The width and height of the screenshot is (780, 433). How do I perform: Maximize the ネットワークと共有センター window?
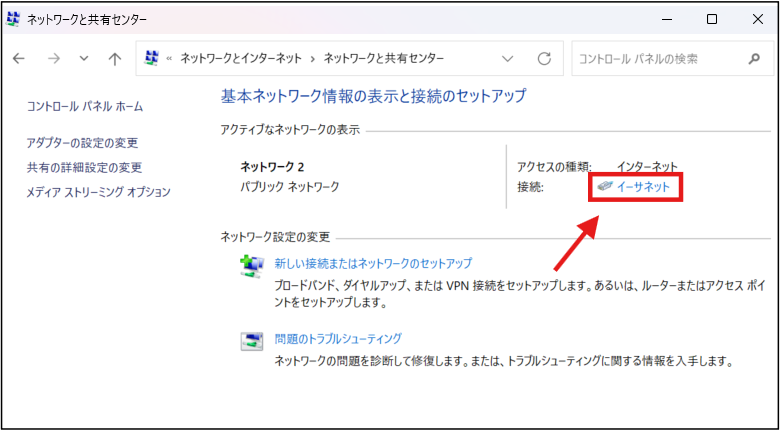tap(712, 19)
